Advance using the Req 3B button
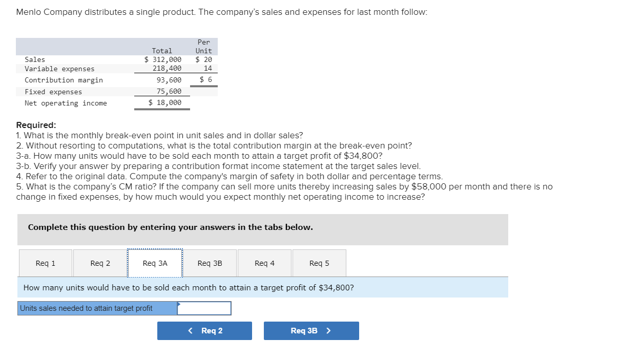This screenshot has height=360, width=644. (x=311, y=330)
